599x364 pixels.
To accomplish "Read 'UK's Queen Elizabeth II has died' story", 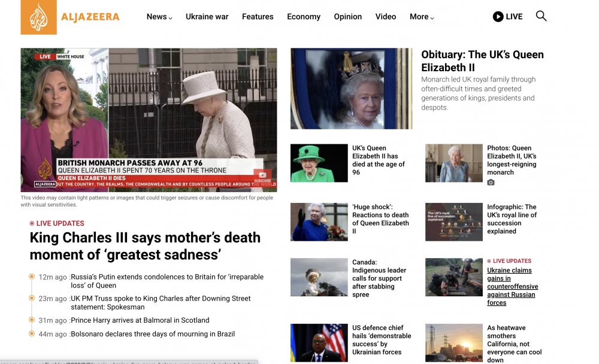I will pyautogui.click(x=379, y=160).
